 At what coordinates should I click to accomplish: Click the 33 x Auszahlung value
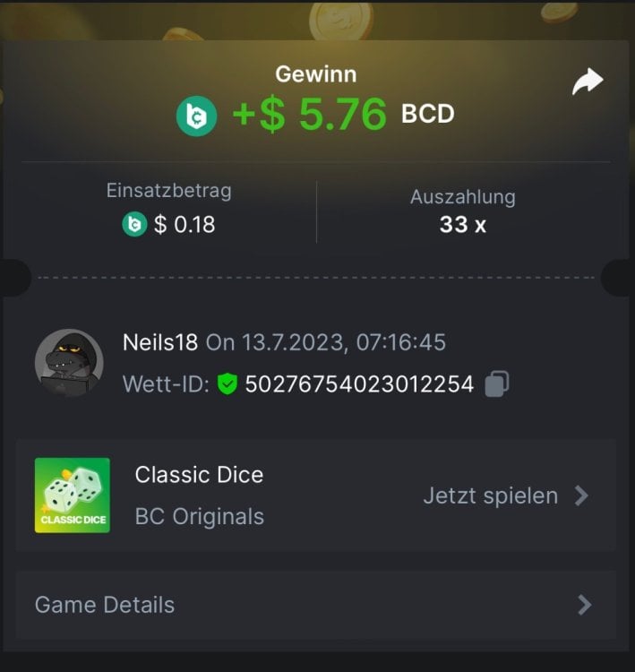point(463,225)
